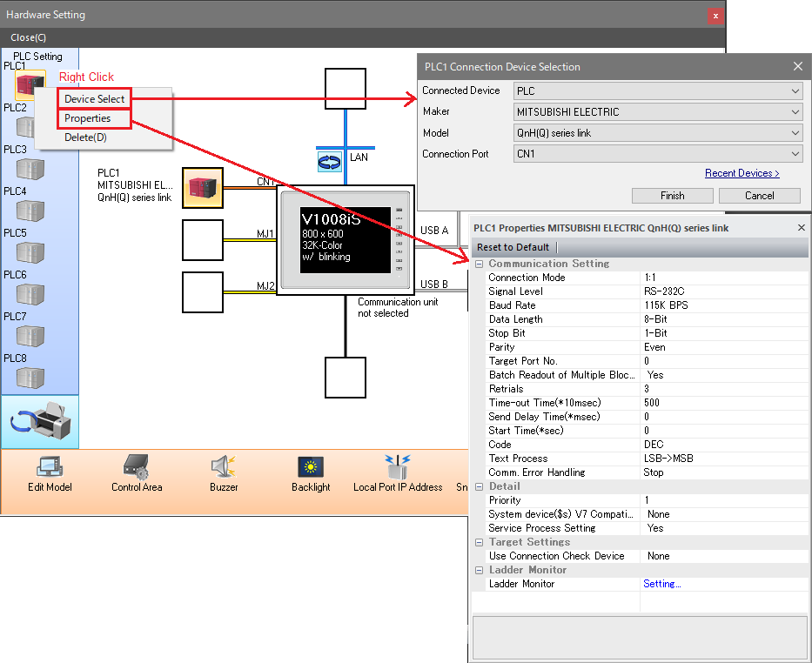Expand the Connection Port dropdown
The height and width of the screenshot is (663, 812).
click(x=657, y=154)
